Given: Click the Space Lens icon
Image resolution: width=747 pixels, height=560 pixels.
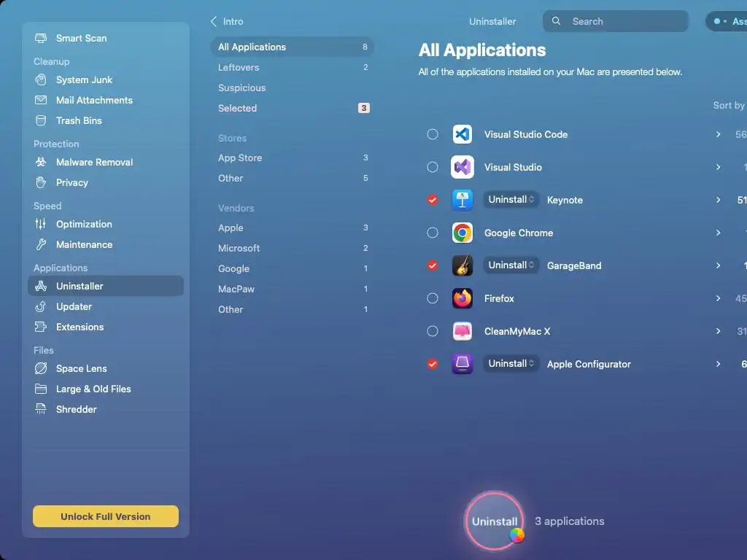Looking at the screenshot, I should [41, 368].
